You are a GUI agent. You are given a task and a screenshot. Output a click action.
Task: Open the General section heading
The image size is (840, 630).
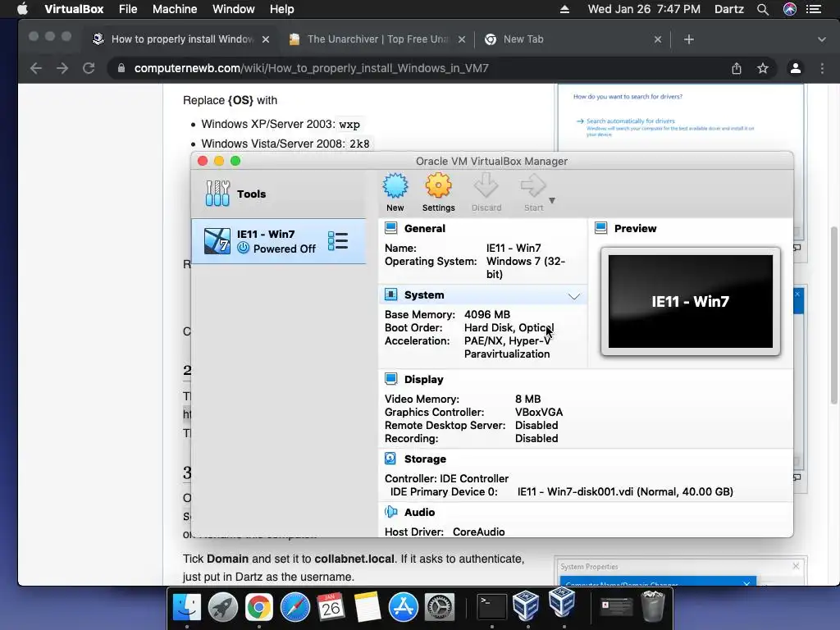coord(425,228)
